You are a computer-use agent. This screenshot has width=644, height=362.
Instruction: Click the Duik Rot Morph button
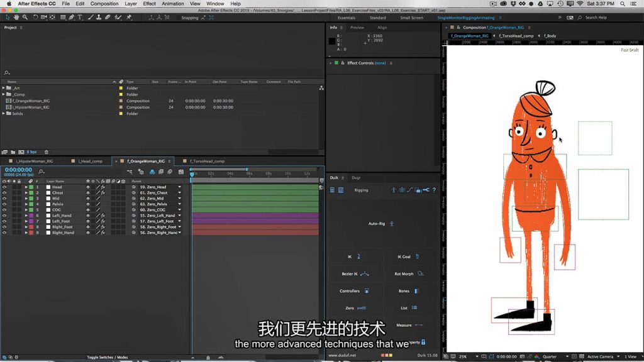click(409, 274)
